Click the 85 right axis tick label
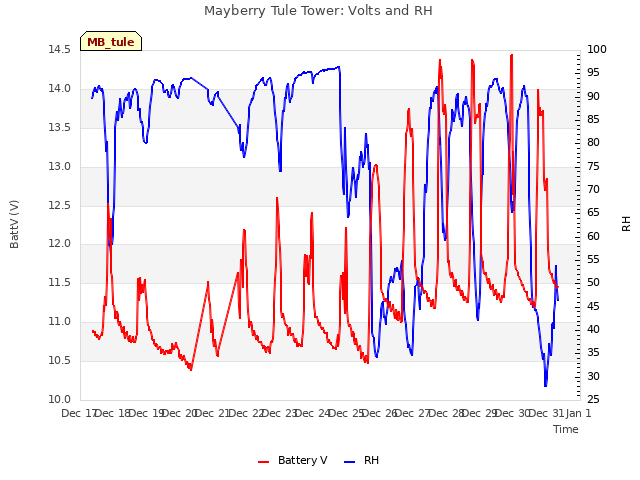Image resolution: width=640 pixels, height=480 pixels. click(593, 120)
